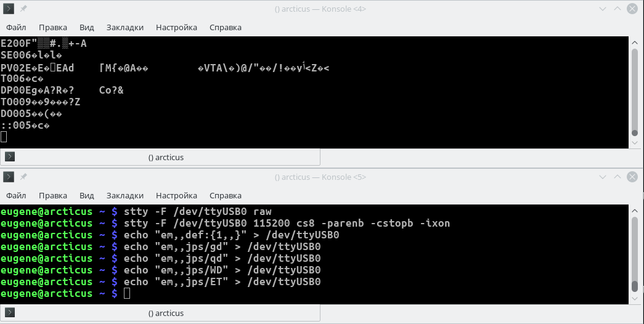This screenshot has height=324, width=644.
Task: Close the Konsole <5> window
Action: coord(632,177)
